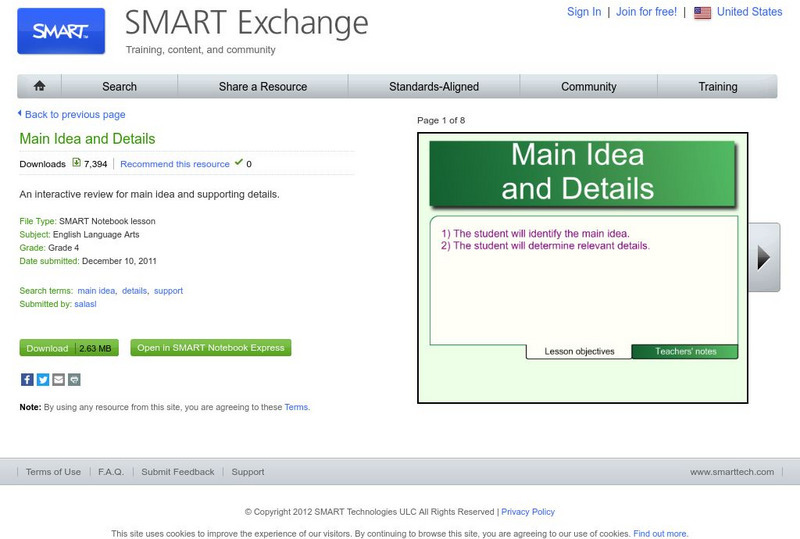Click the Main Idea and Details heading
Image resolution: width=800 pixels, height=539 pixels.
(87, 138)
